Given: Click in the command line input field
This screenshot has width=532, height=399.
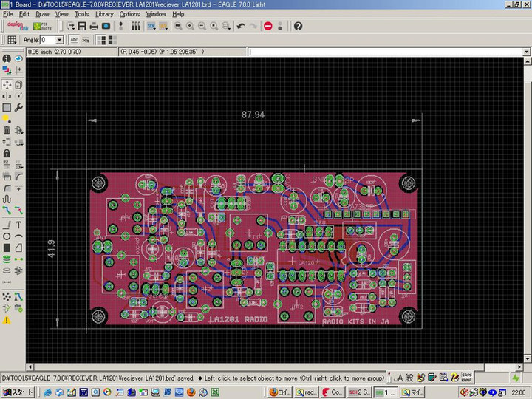Looking at the screenshot, I should [x=384, y=52].
